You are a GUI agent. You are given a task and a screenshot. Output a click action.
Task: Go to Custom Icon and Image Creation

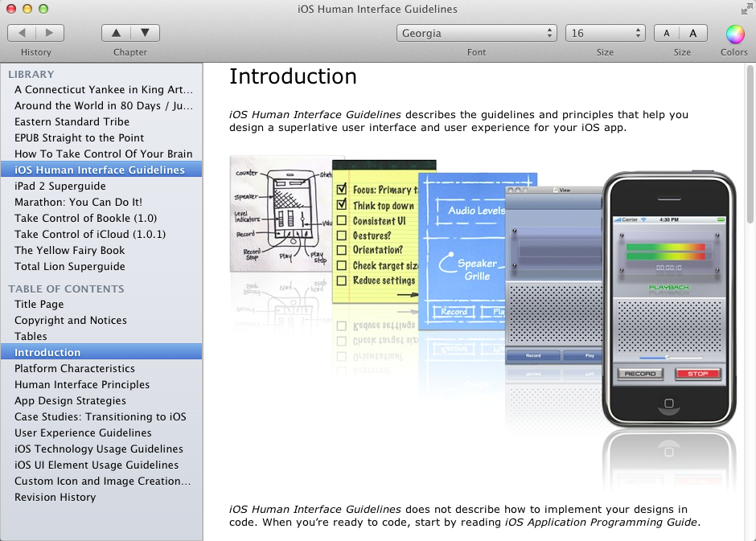coord(101,481)
